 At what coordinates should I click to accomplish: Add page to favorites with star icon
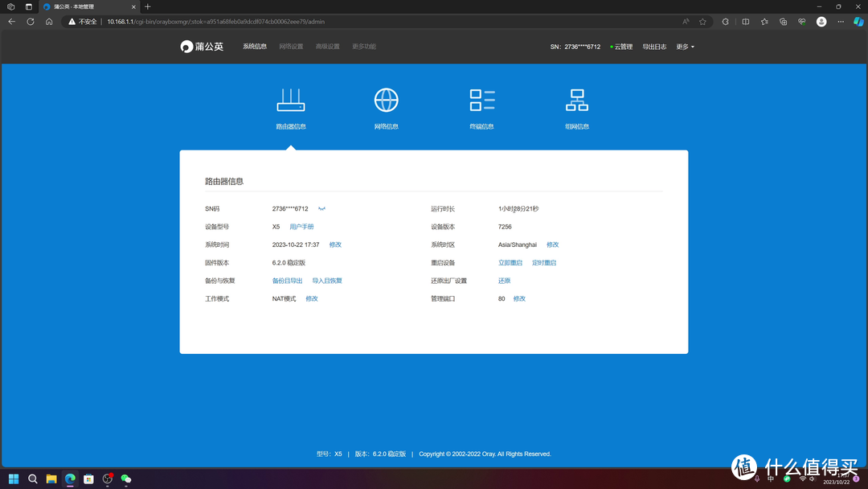(x=702, y=22)
